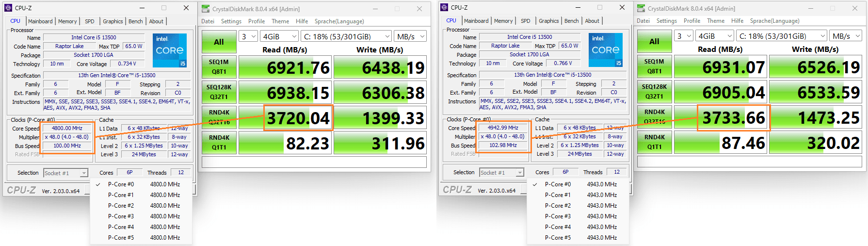This screenshot has height=246, width=868.
Task: Select checked P-Core #0 entry at 4800.0 MHz
Action: click(141, 184)
